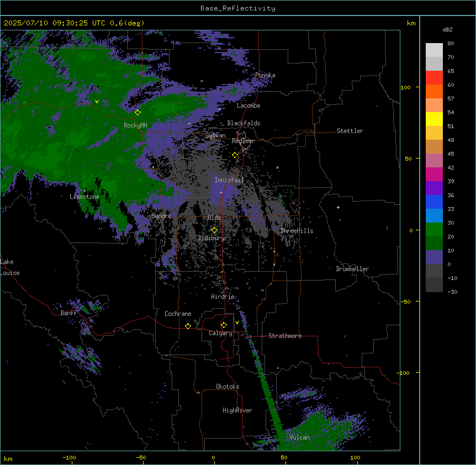Click the Innisfail city label
The image size is (476, 465).
point(229,180)
